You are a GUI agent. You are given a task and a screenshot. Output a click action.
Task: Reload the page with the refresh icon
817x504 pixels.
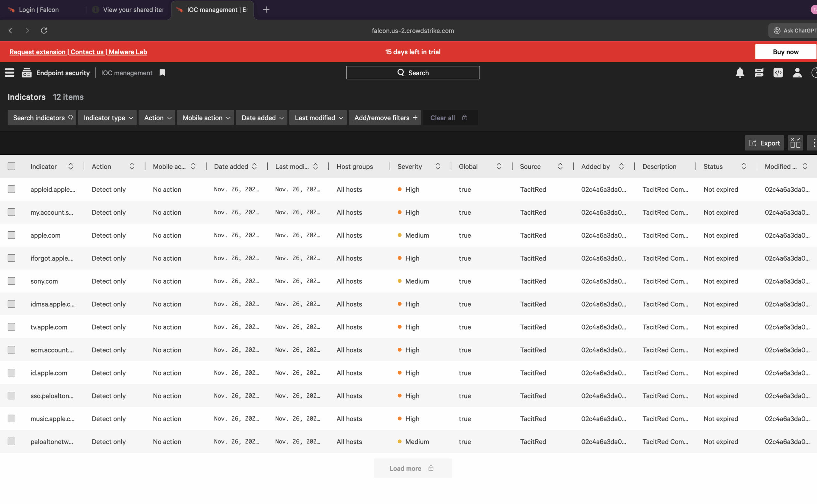pos(44,31)
